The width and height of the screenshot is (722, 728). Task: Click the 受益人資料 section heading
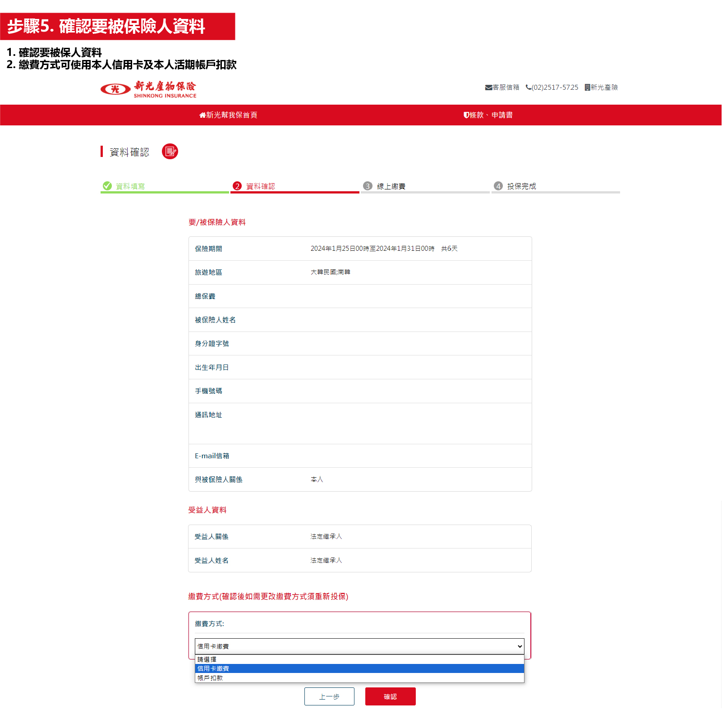click(207, 510)
